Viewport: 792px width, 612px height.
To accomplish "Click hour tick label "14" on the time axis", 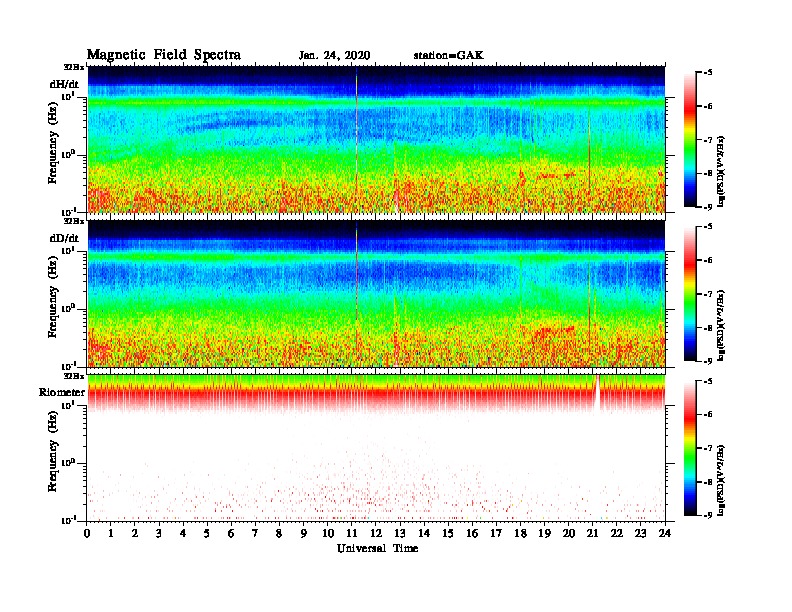I will point(424,533).
